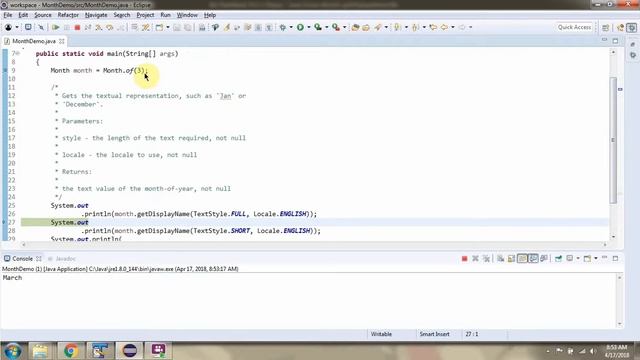Click the red Terminate button in main toolbar
The image size is (640, 360).
coord(77,27)
